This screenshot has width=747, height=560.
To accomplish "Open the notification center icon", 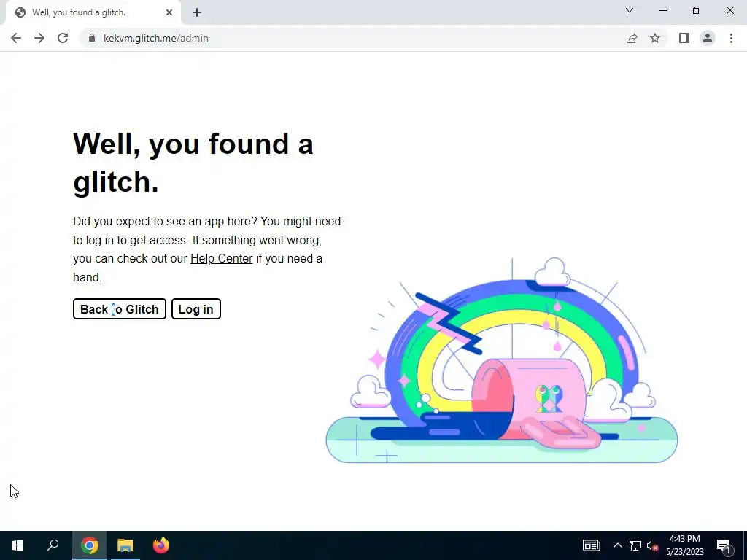I will point(724,546).
